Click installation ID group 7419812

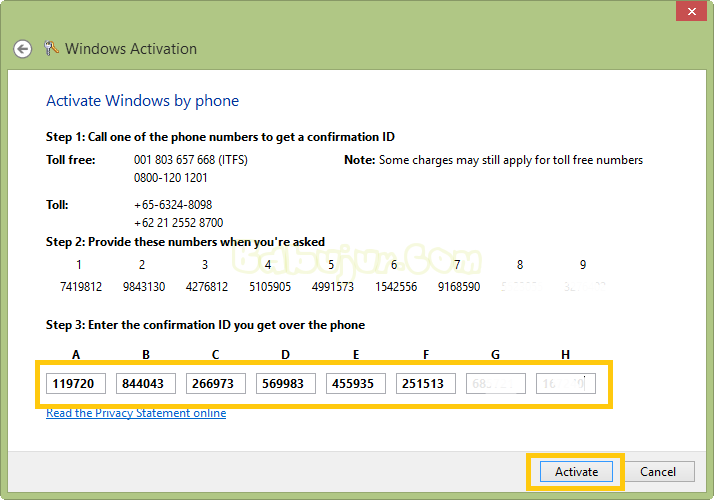point(81,287)
